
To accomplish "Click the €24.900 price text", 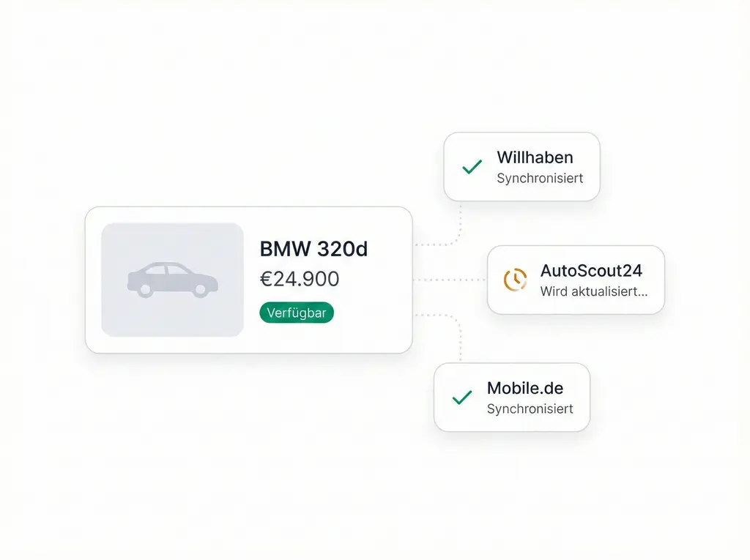I will (300, 279).
